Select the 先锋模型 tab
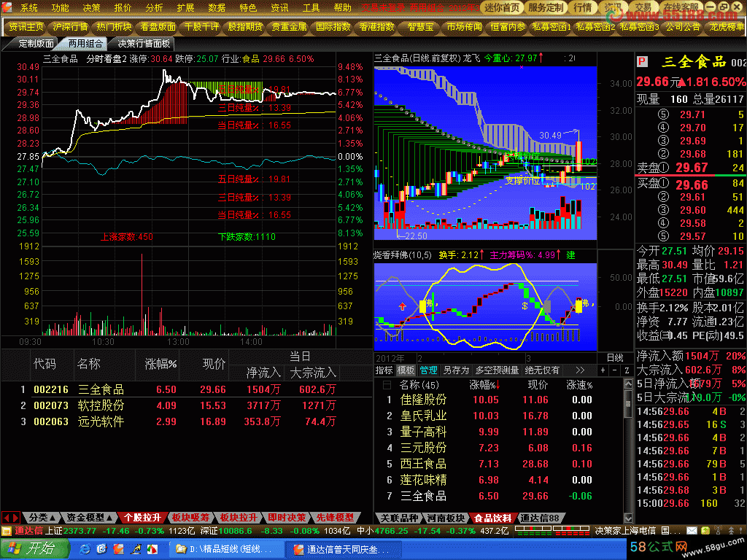747x560 pixels. point(335,518)
